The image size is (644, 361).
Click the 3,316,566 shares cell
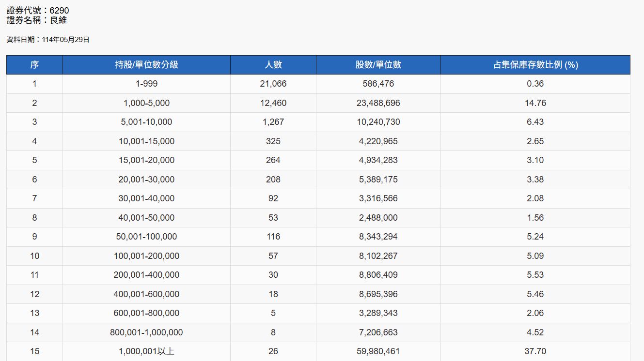[378, 198]
